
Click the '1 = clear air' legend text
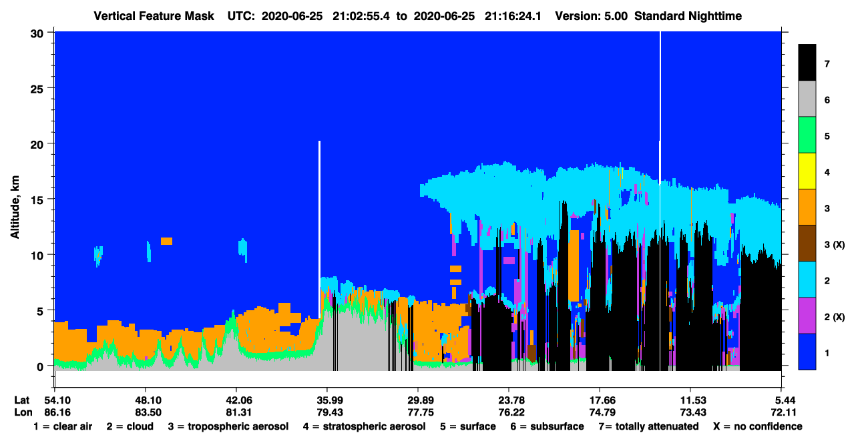(x=62, y=426)
